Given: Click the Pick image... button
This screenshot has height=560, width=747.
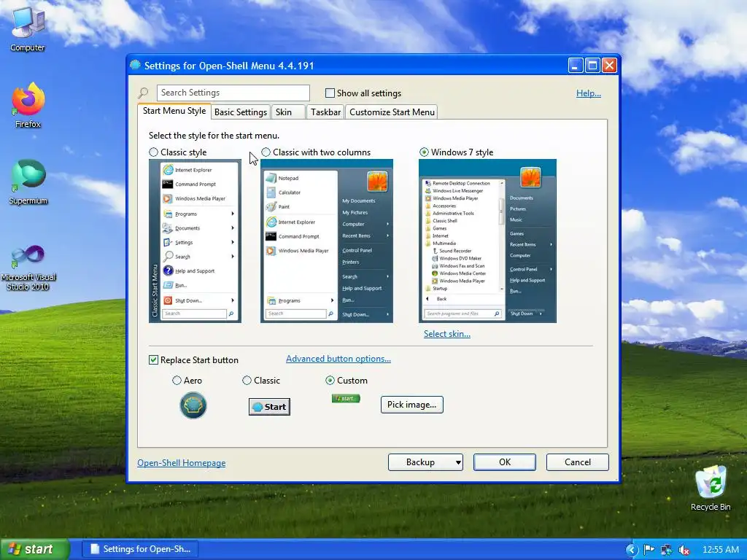Looking at the screenshot, I should pos(411,405).
